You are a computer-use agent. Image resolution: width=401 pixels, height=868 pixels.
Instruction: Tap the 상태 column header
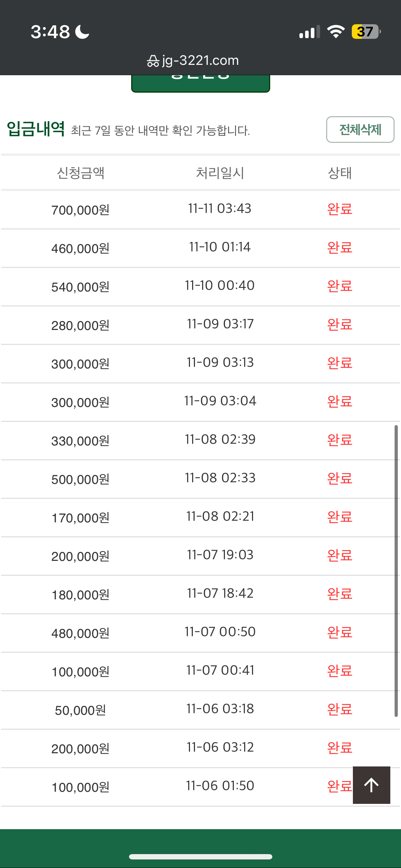point(340,173)
